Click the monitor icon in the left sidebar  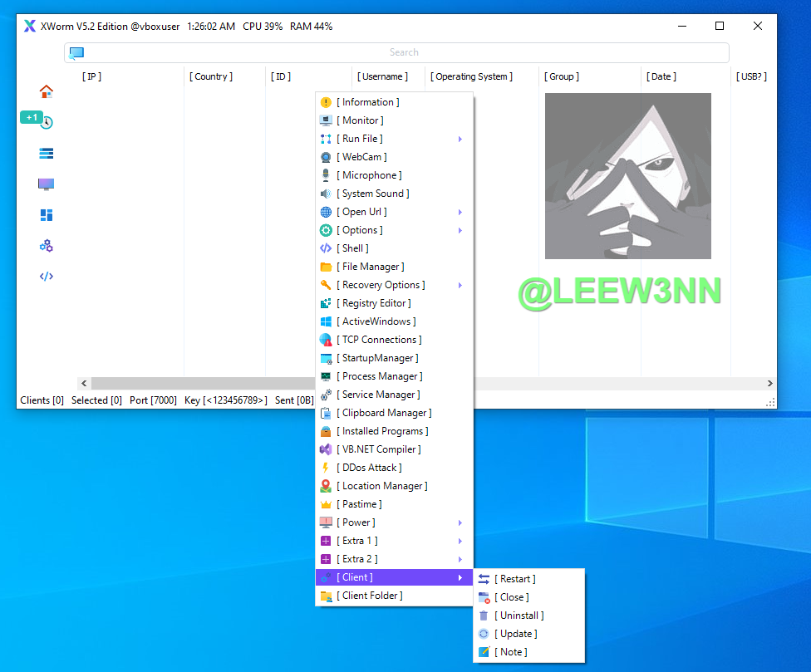point(47,184)
